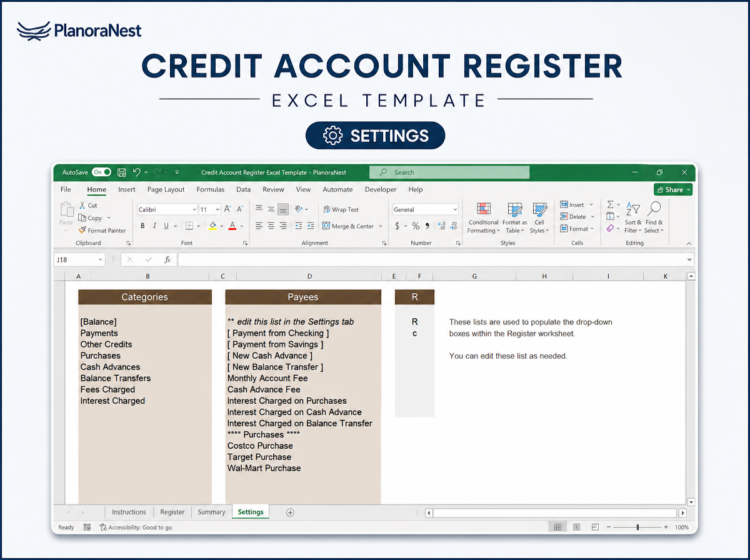Activate the Format Painter brush
This screenshot has height=560, width=750.
(82, 231)
